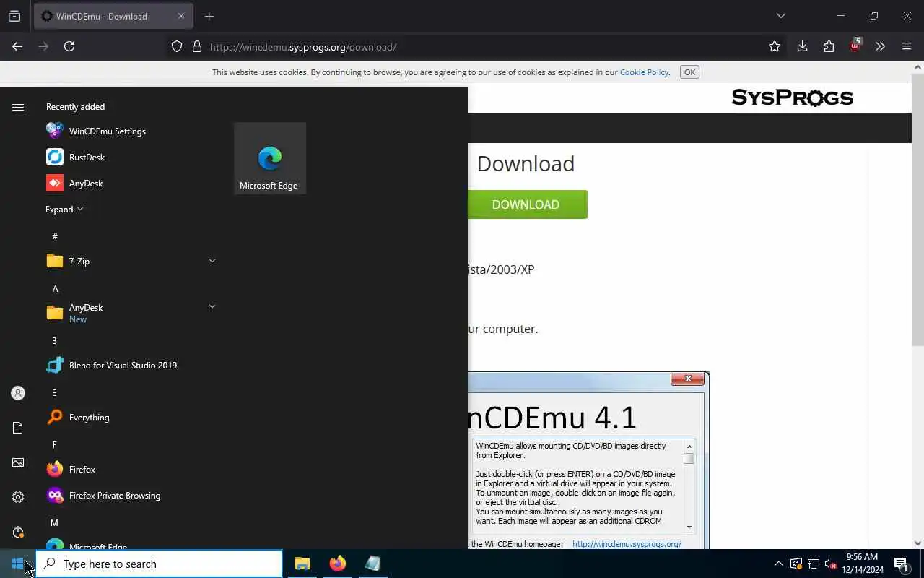Show hidden system tray icons
This screenshot has height=578, width=924.
pos(779,564)
